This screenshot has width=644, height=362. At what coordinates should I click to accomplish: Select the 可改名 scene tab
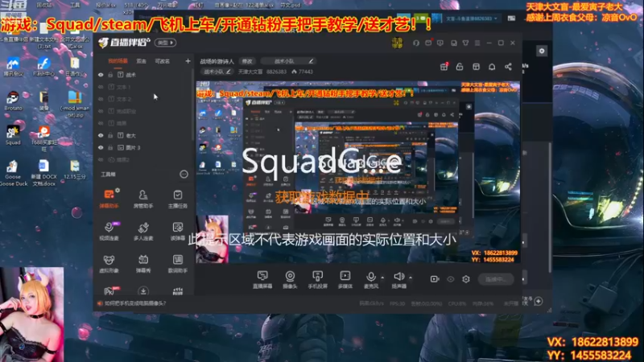pos(163,61)
